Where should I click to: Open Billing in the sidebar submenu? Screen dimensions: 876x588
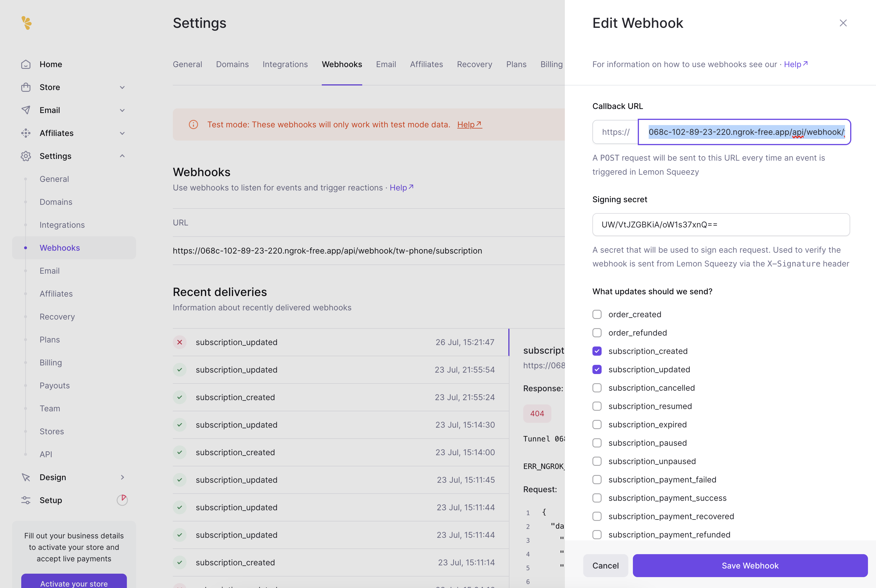pyautogui.click(x=51, y=363)
